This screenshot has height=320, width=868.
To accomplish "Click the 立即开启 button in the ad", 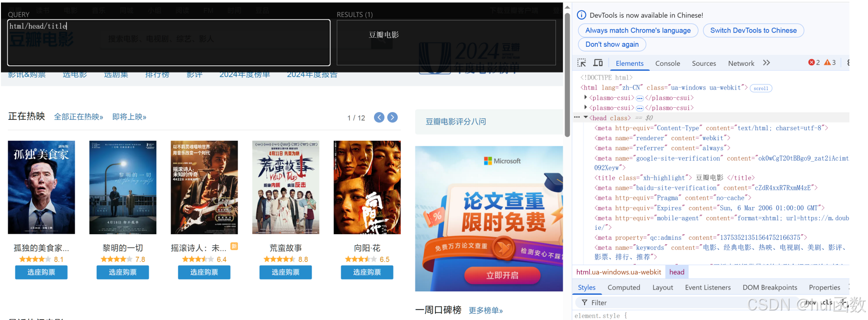I will pyautogui.click(x=502, y=275).
